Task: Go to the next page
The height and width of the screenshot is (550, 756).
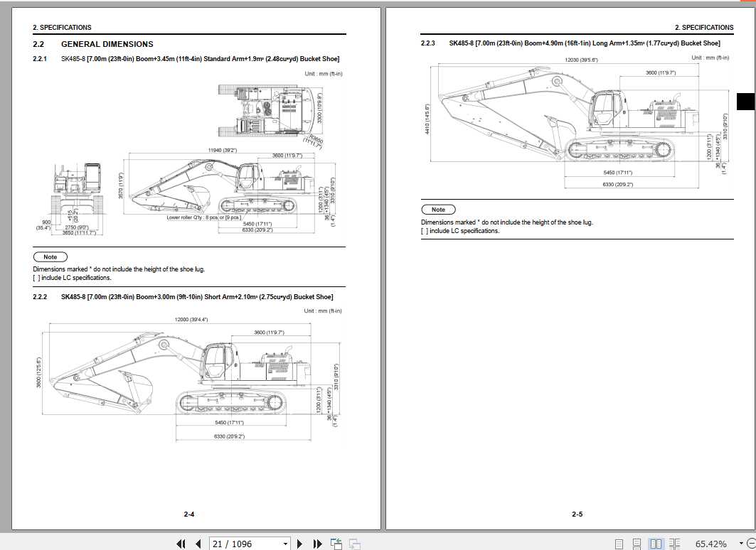Action: (299, 544)
